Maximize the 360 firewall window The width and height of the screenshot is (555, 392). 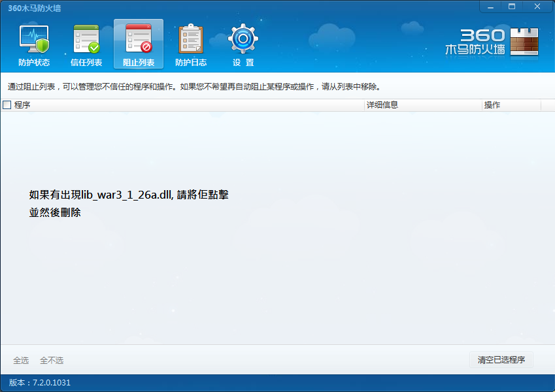(512, 7)
